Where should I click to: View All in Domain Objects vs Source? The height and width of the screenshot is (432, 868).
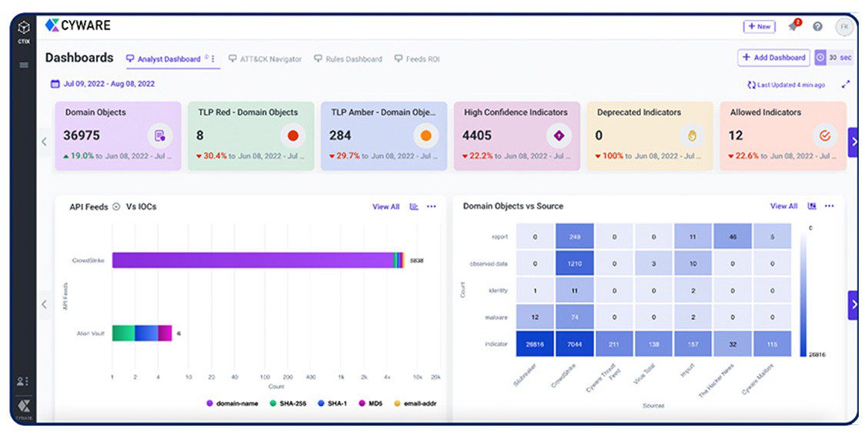click(784, 206)
